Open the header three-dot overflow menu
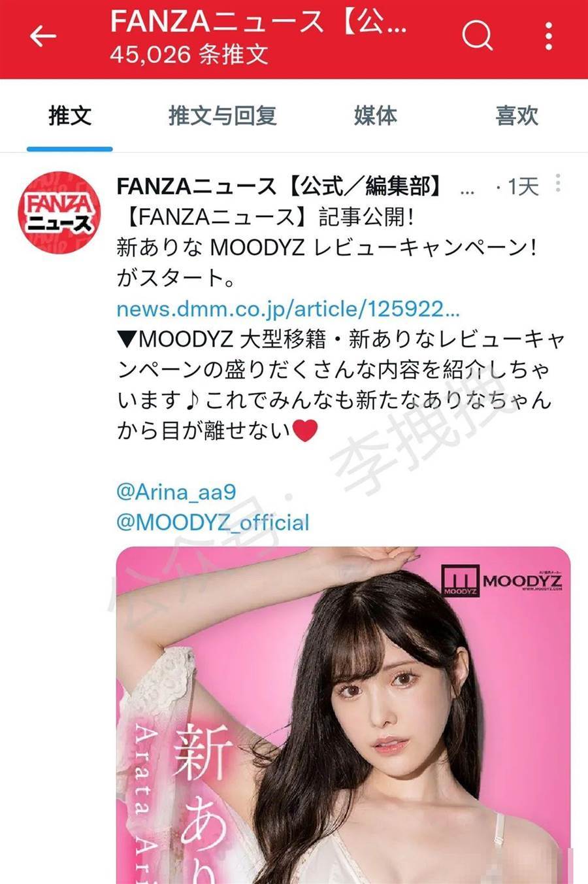The image size is (588, 884). click(549, 35)
